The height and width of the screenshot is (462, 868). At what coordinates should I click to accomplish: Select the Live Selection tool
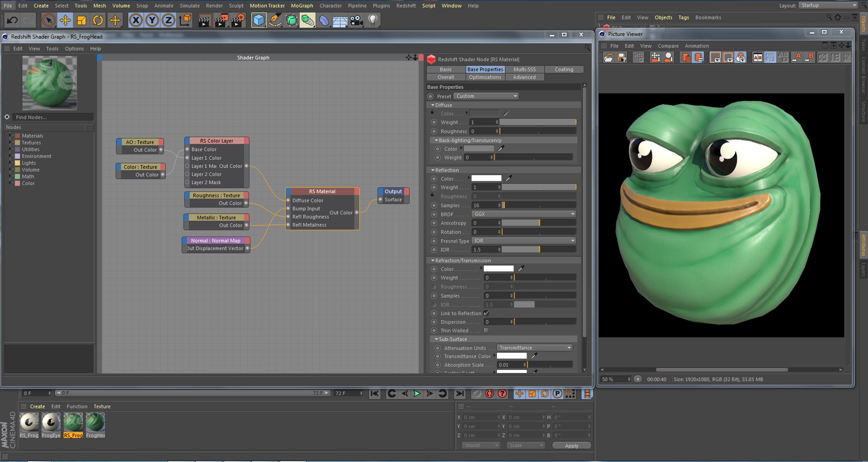[49, 20]
